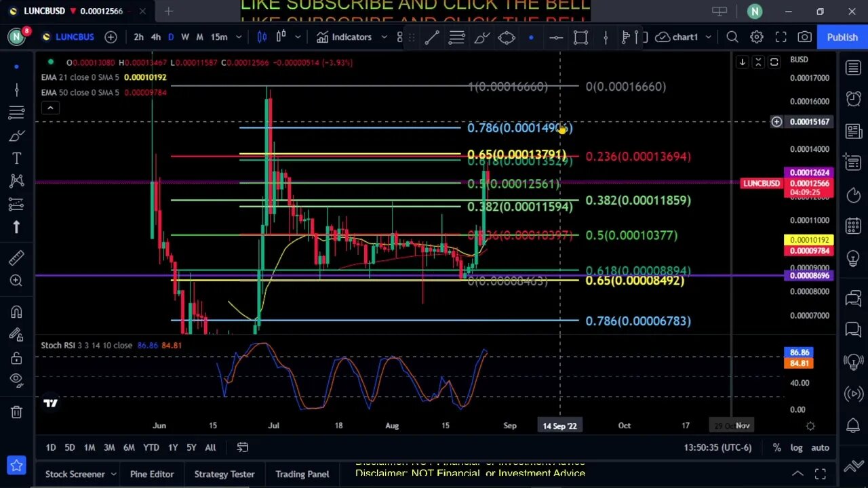Screen dimensions: 868x488
Task: Take a chart snapshot with camera icon
Action: (x=804, y=37)
